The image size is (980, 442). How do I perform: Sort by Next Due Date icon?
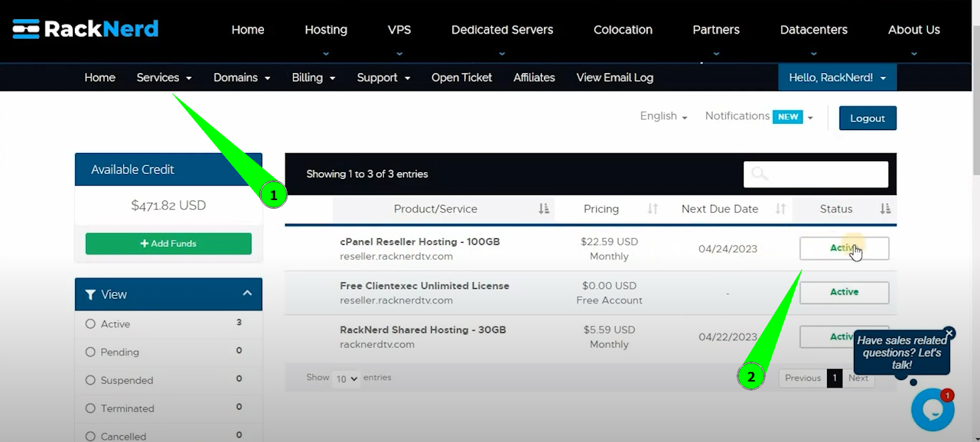tap(780, 209)
